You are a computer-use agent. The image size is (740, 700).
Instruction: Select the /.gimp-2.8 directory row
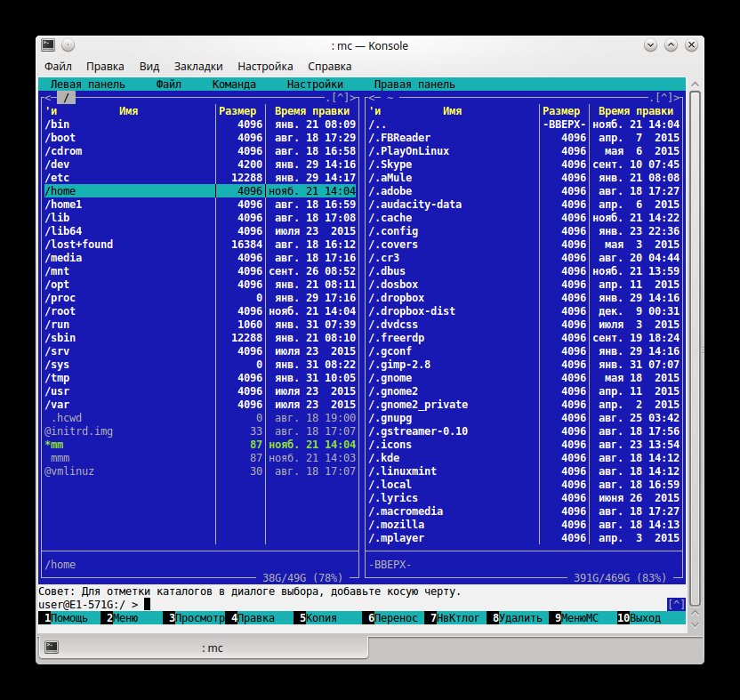coord(524,365)
